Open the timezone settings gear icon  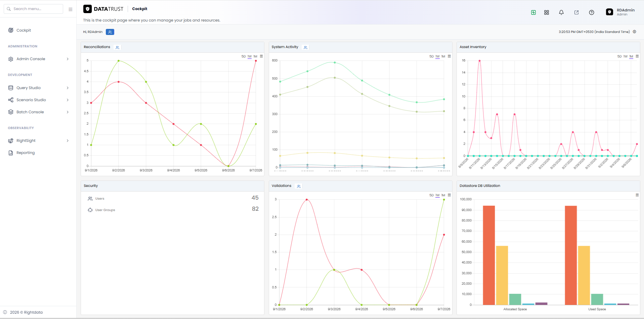click(x=634, y=32)
